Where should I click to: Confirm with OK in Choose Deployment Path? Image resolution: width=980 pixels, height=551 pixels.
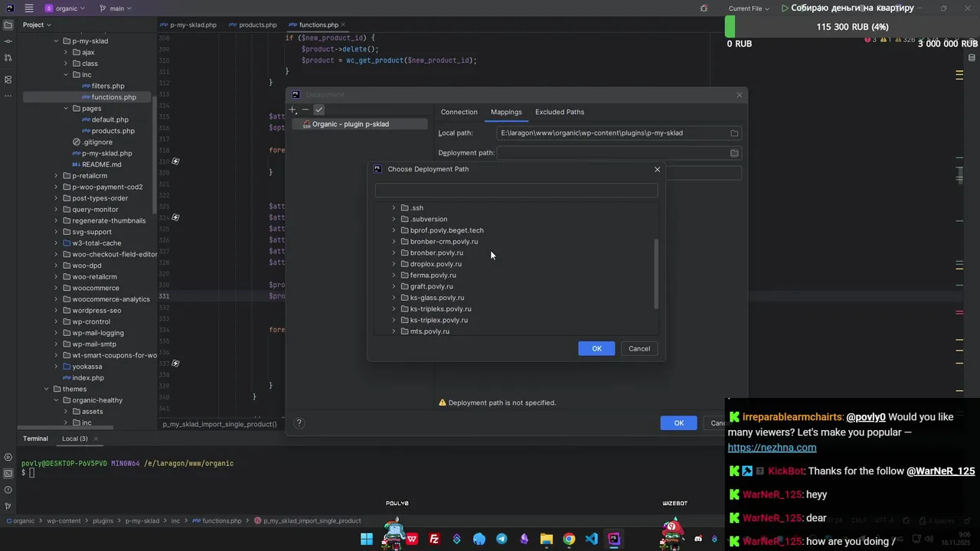click(596, 348)
